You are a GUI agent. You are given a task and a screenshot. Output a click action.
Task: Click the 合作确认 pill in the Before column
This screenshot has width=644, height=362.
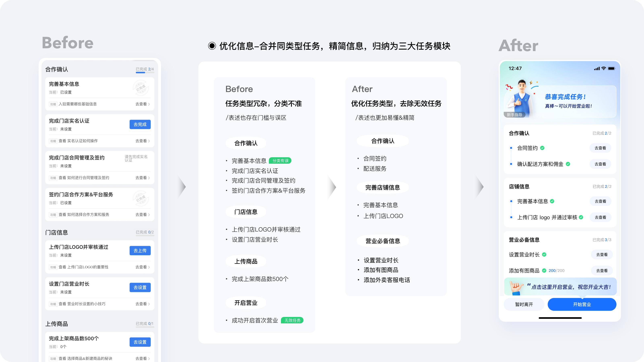[246, 143]
